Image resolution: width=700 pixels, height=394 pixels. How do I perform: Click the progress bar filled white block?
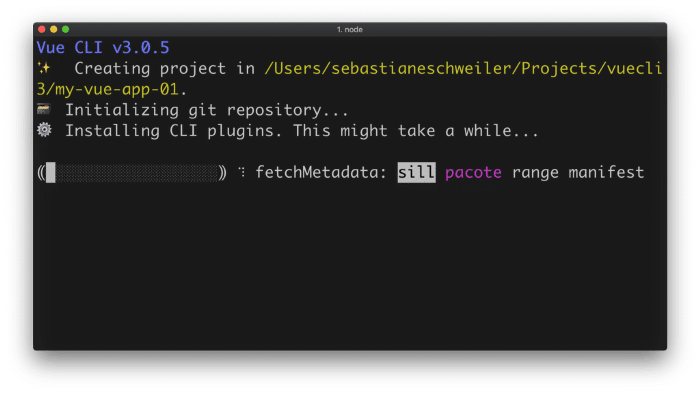coord(50,172)
